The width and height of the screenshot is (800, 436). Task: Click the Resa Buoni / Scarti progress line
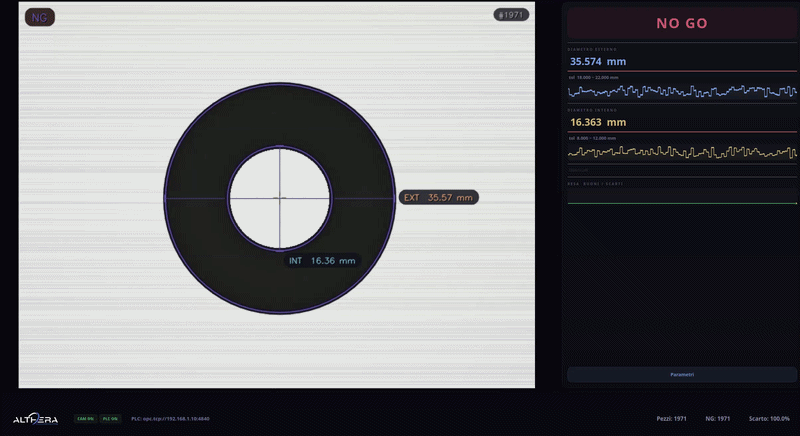pyautogui.click(x=682, y=202)
